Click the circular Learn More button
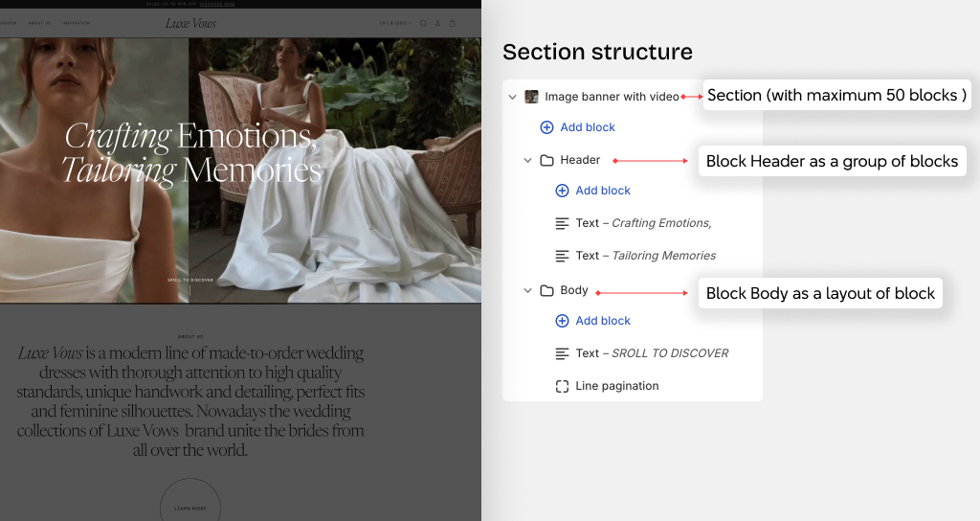This screenshot has width=980, height=521. tap(189, 508)
